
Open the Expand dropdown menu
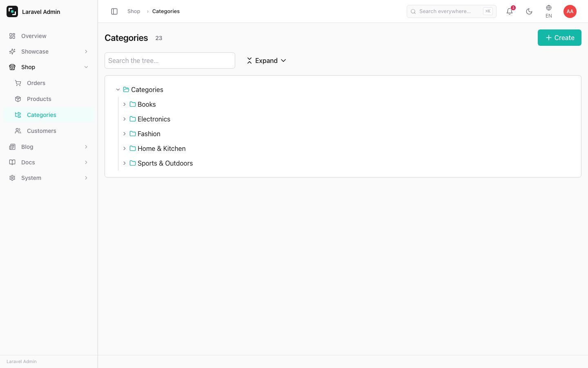266,61
